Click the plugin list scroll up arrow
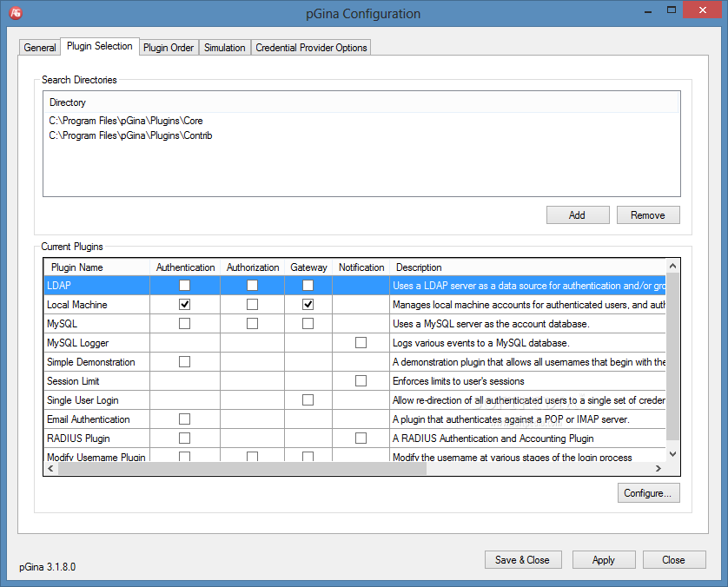 tap(672, 267)
